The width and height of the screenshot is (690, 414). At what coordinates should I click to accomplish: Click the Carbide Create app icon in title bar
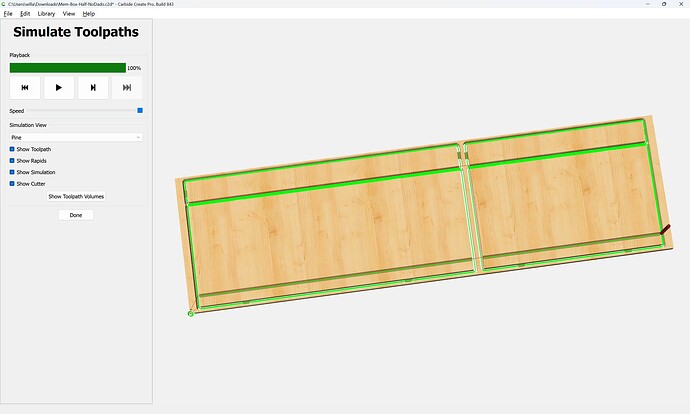[x=4, y=4]
